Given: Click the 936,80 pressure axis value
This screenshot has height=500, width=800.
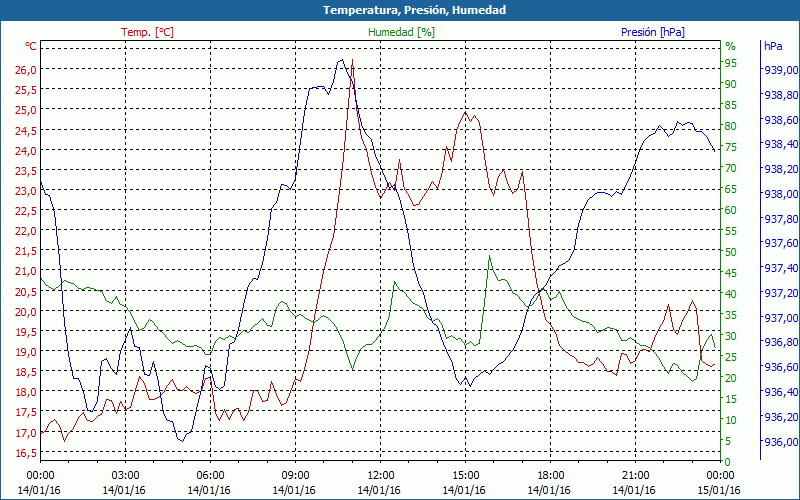Looking at the screenshot, I should click(782, 342).
